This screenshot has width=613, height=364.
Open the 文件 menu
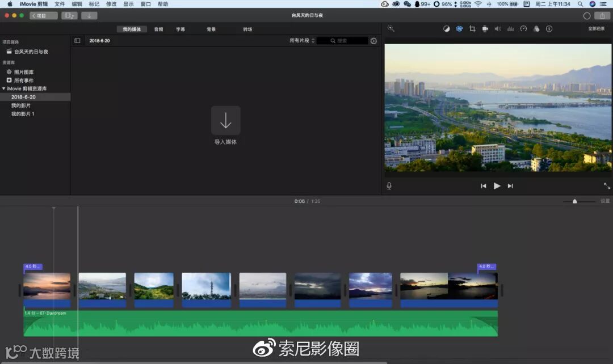[x=60, y=4]
